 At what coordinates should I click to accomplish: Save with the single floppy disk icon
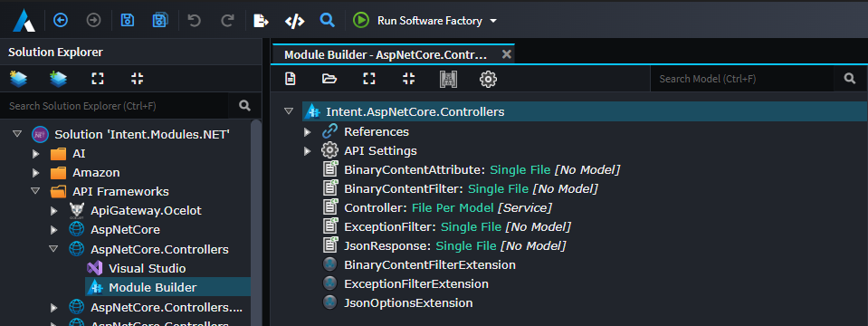click(x=128, y=21)
